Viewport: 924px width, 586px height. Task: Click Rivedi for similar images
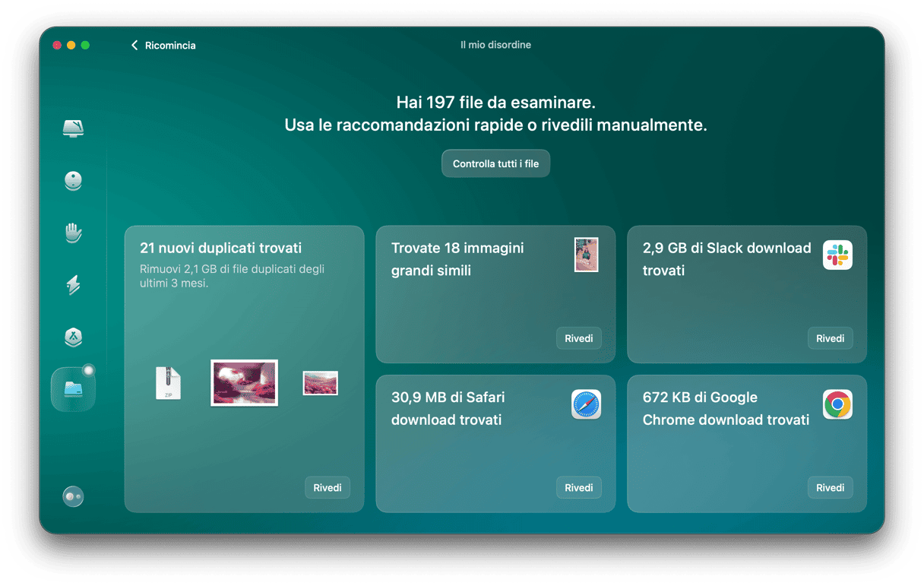pos(578,338)
